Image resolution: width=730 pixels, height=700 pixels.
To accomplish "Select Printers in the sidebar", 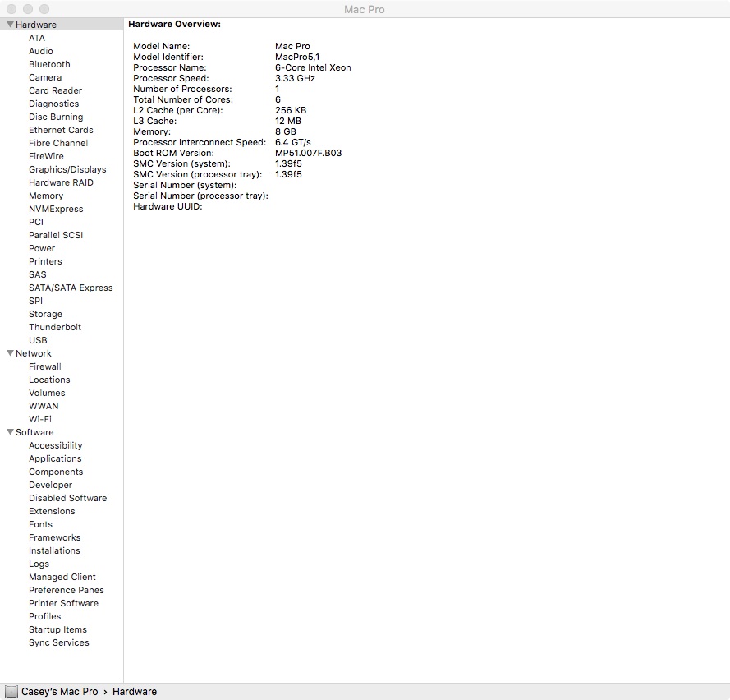I will click(45, 261).
